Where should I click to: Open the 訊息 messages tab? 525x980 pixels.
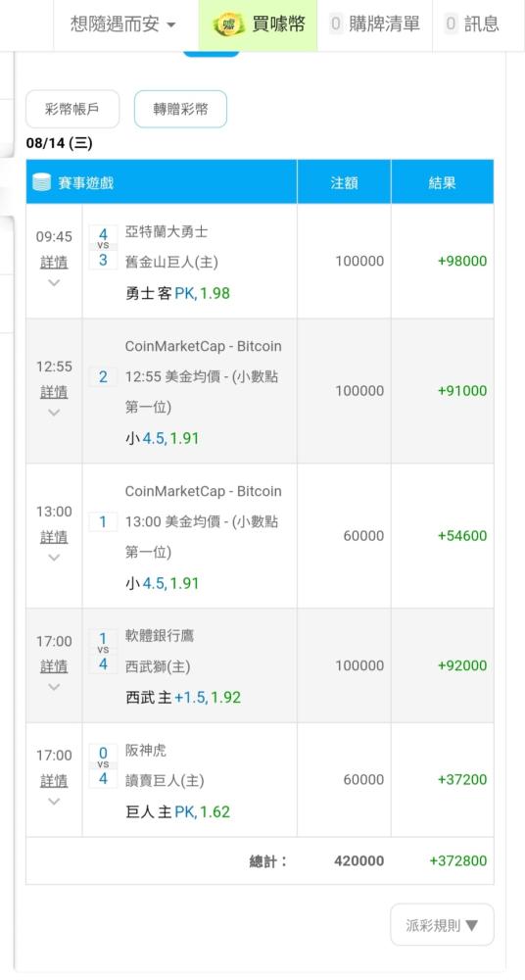(472, 24)
